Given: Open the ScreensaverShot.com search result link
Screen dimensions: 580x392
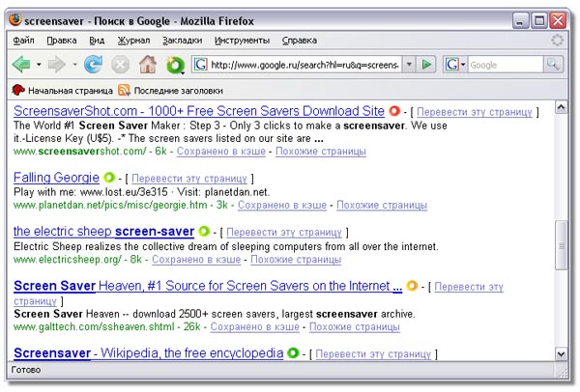Looking at the screenshot, I should pyautogui.click(x=199, y=111).
